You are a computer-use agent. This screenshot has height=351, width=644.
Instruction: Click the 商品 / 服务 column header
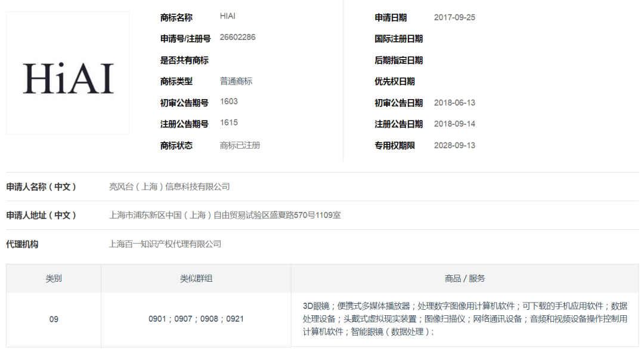point(465,279)
